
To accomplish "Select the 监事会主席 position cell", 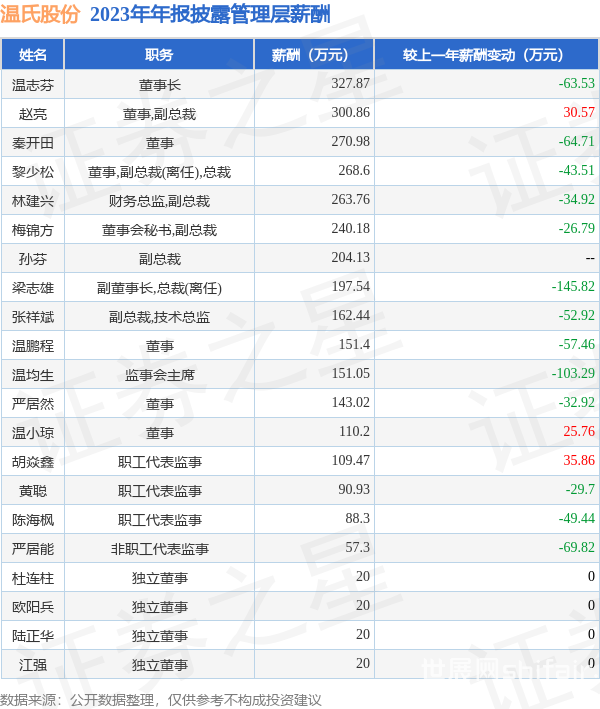I will [159, 374].
